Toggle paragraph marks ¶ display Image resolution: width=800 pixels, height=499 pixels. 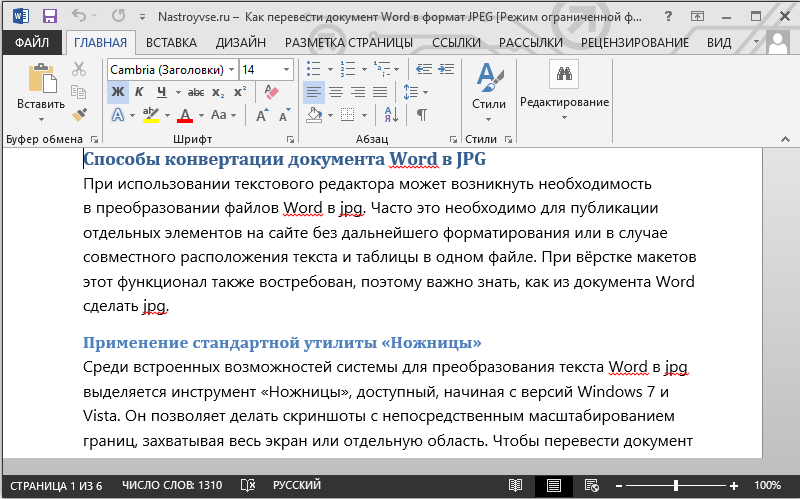[421, 115]
